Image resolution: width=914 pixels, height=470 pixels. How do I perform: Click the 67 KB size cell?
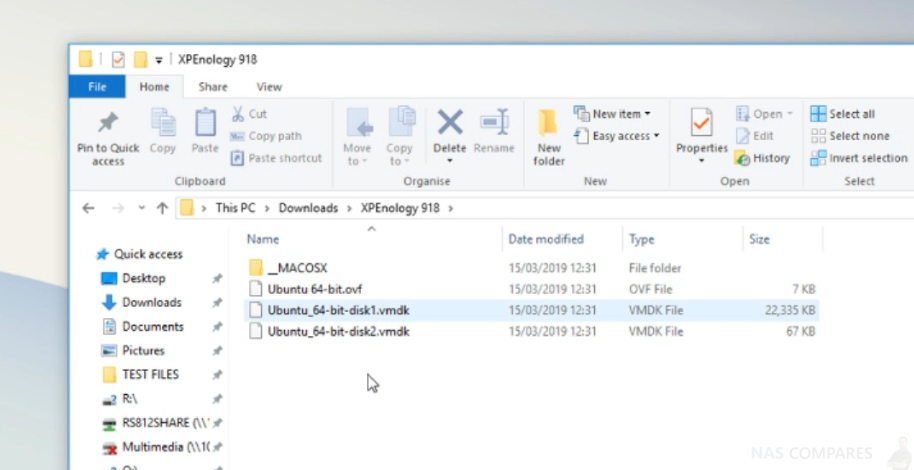point(800,332)
